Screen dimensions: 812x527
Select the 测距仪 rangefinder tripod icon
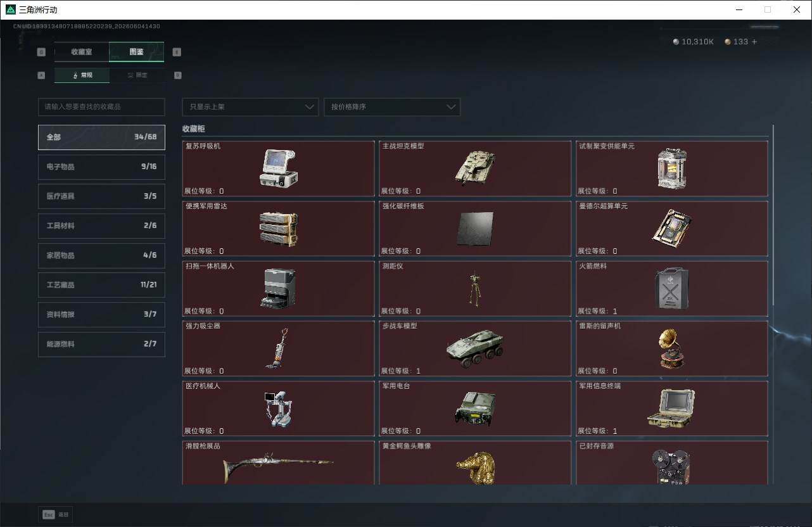474,289
